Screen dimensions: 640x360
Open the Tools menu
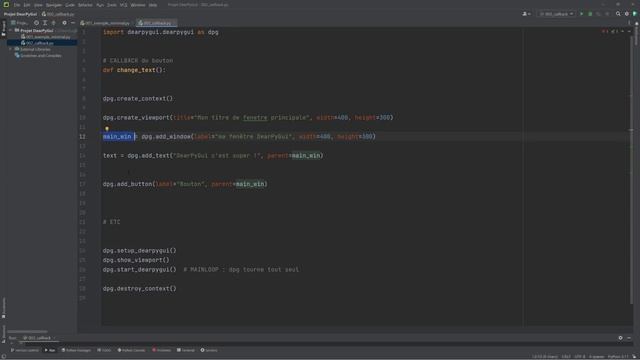pyautogui.click(x=111, y=5)
